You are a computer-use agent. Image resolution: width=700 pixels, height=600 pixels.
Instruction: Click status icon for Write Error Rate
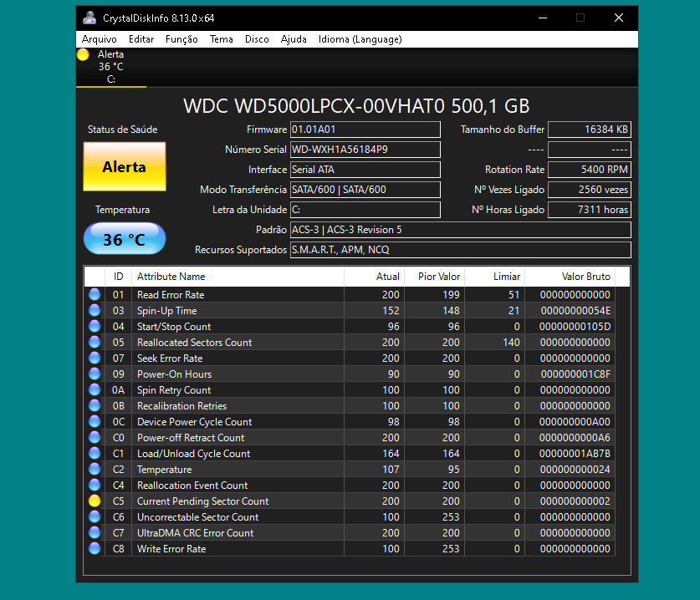point(95,548)
